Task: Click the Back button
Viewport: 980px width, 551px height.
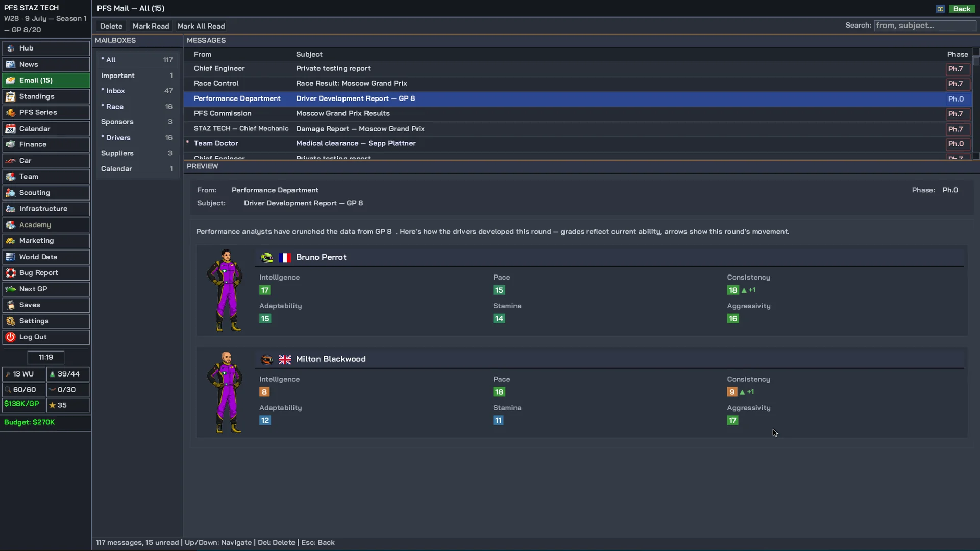Action: [x=962, y=9]
